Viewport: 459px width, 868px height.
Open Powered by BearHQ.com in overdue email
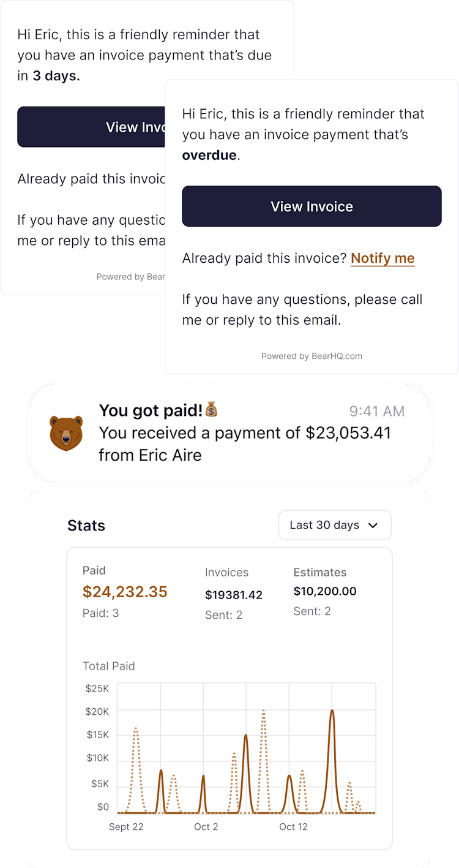click(312, 356)
